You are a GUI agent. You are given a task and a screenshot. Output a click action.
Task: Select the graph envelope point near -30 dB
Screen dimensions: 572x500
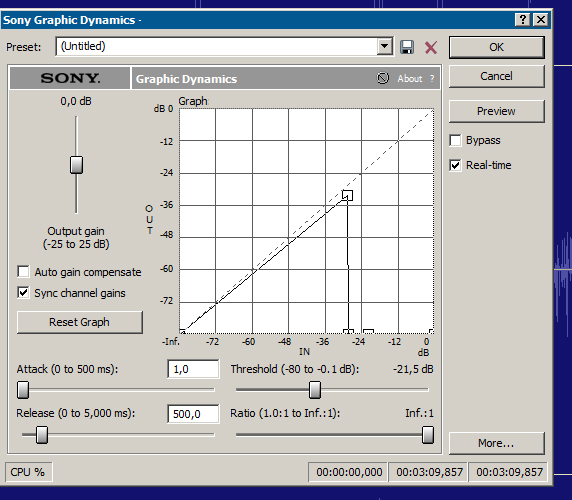click(x=347, y=195)
